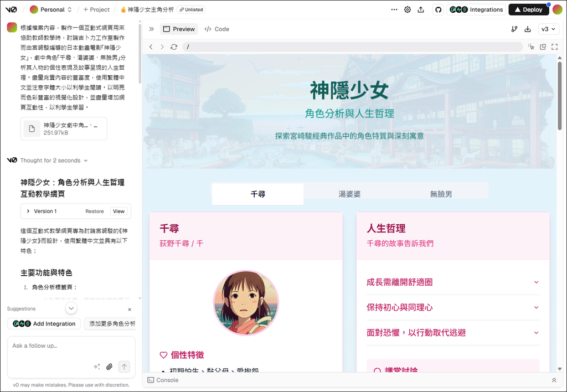Viewport: 567px width, 392px height.
Task: Click the Deploy button
Action: tap(529, 10)
